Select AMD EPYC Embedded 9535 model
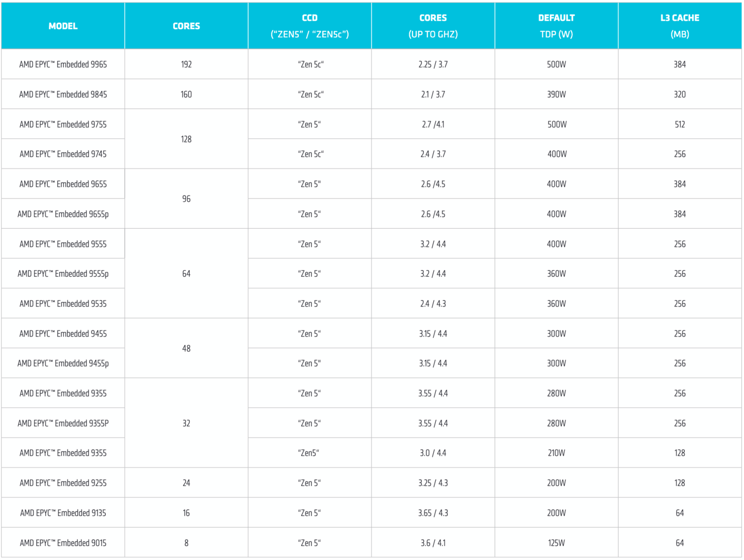Screen dimensions: 744x560 [x=63, y=304]
